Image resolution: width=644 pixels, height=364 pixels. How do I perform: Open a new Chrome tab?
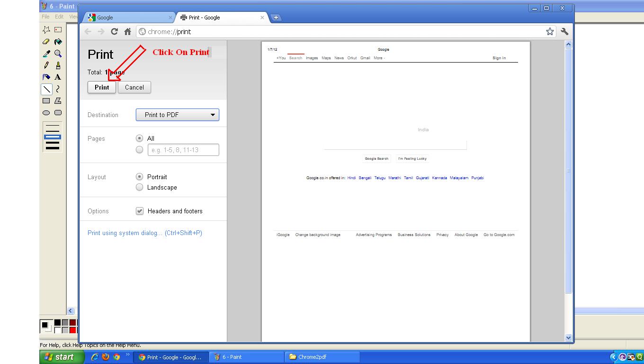click(x=276, y=18)
